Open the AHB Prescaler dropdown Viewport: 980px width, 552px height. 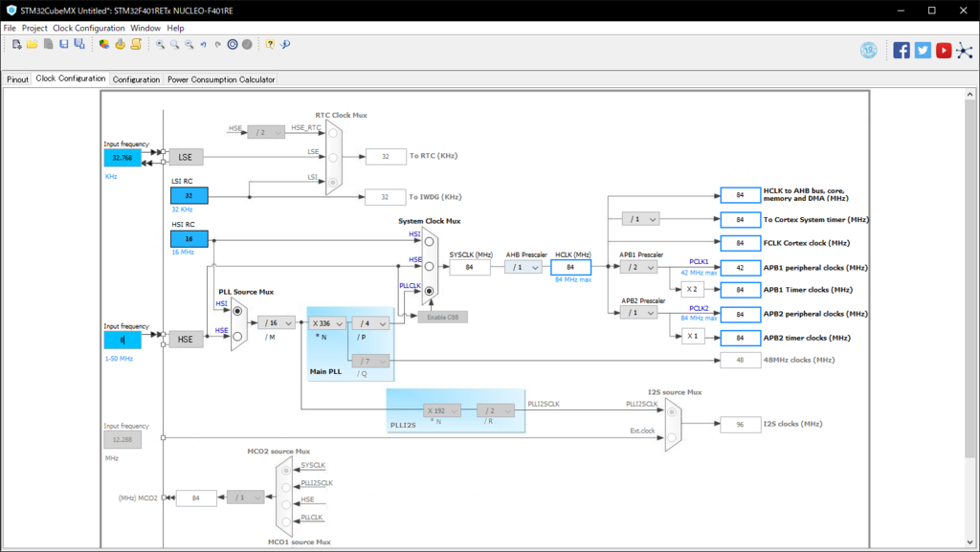coord(523,267)
